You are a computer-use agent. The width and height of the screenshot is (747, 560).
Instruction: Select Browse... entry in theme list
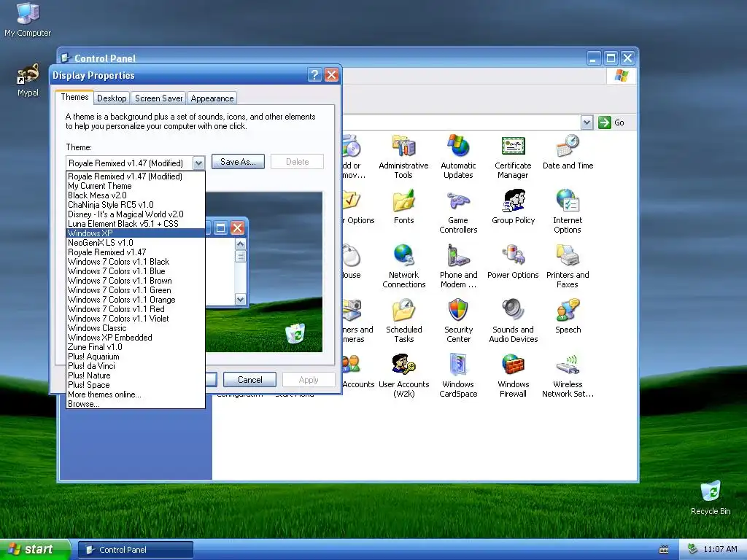135,404
